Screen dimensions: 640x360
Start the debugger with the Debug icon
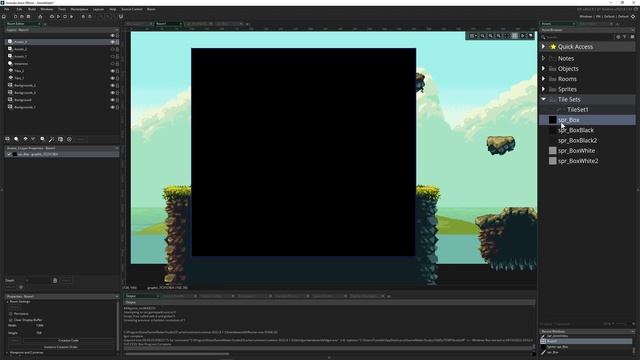pyautogui.click(x=52, y=17)
